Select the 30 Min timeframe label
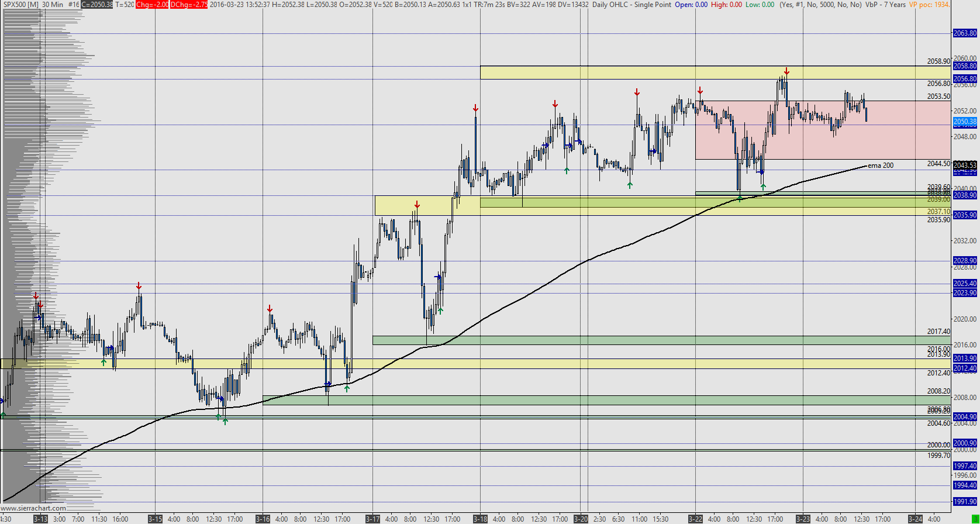The image size is (980, 524). (52, 5)
